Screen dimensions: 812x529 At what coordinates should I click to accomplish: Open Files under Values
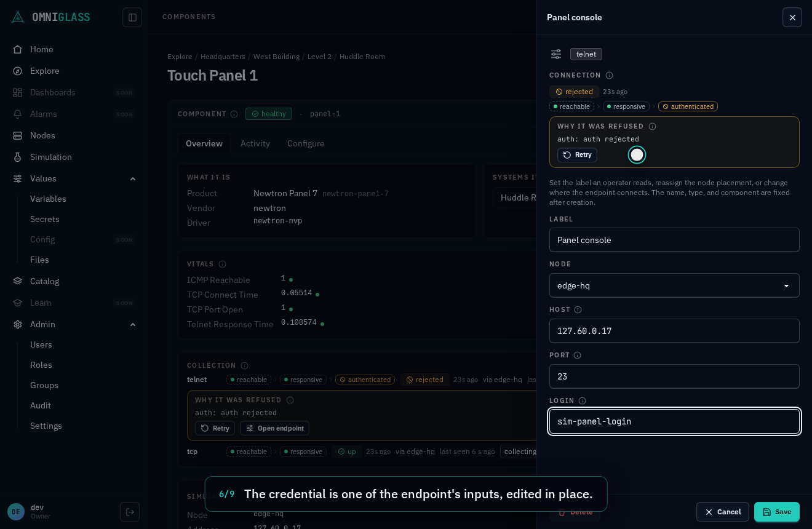pos(39,260)
